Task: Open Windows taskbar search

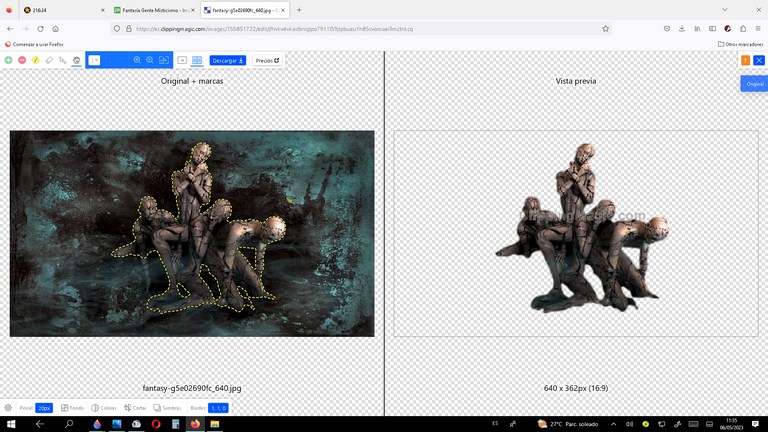Action: tap(69, 424)
